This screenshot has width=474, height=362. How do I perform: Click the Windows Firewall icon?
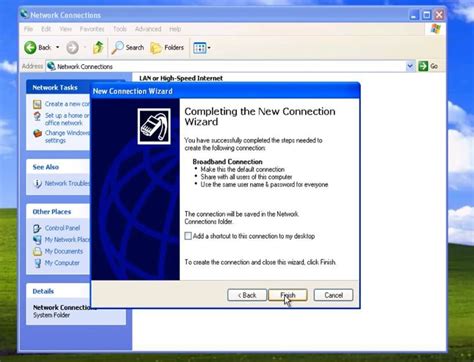[x=37, y=133]
